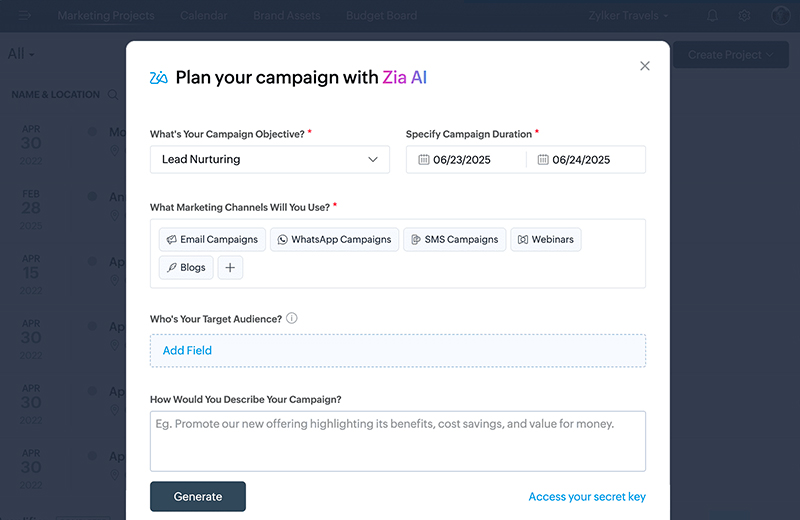Viewport: 800px width, 520px height.
Task: Open the Access your secret key link
Action: point(587,497)
